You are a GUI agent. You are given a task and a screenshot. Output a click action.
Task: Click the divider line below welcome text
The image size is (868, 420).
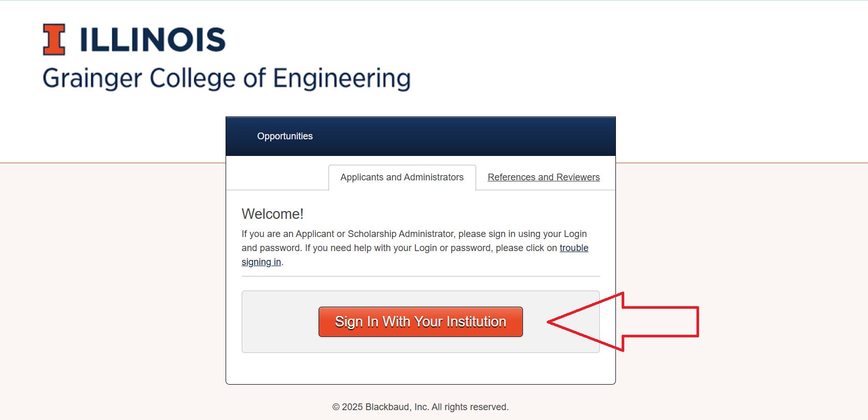[420, 276]
